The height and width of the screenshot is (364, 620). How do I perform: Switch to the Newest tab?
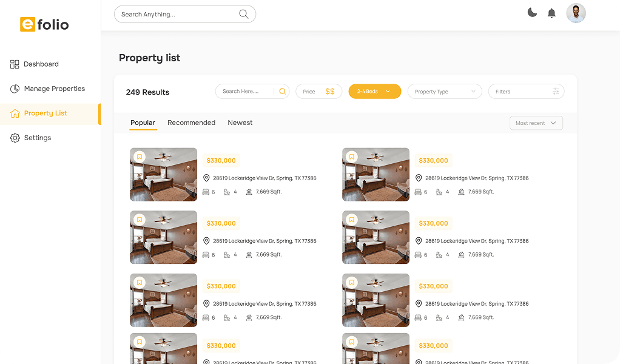pos(240,123)
